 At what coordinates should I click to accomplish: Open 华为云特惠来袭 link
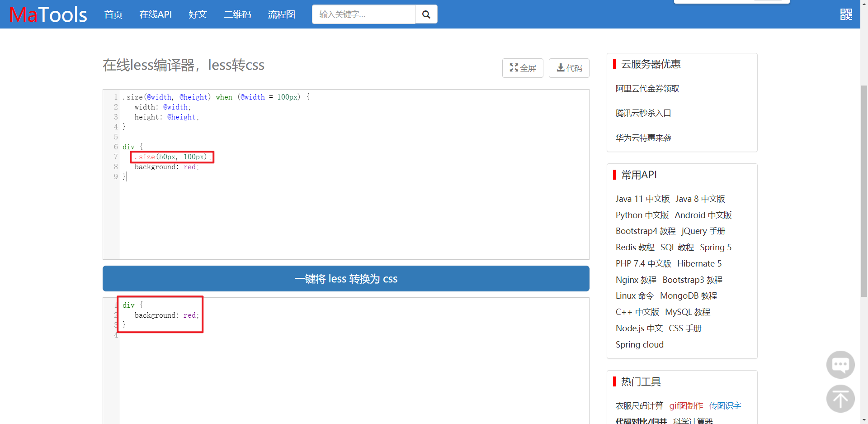pos(643,138)
